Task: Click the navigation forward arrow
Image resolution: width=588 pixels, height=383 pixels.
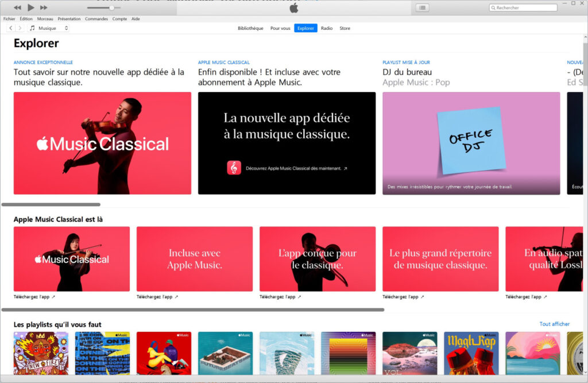Action: click(x=20, y=28)
